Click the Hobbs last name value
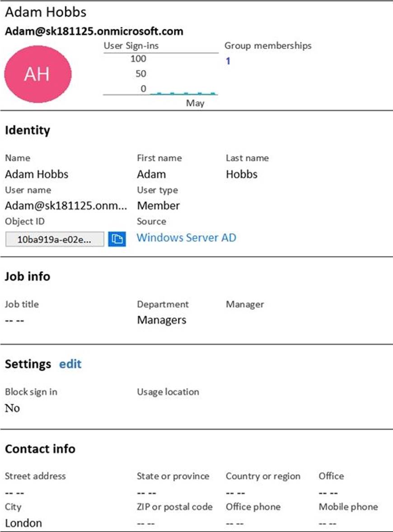Viewport: 393px width, 532px height. coord(242,174)
